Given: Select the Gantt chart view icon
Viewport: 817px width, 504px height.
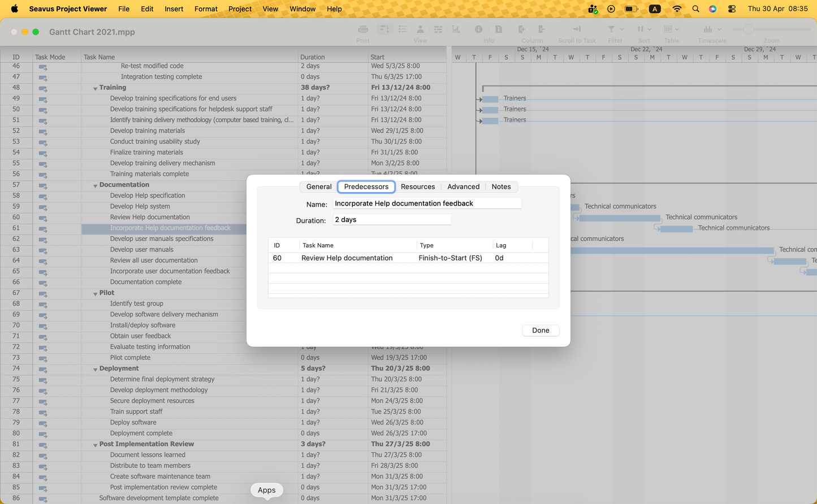Looking at the screenshot, I should pos(384,29).
